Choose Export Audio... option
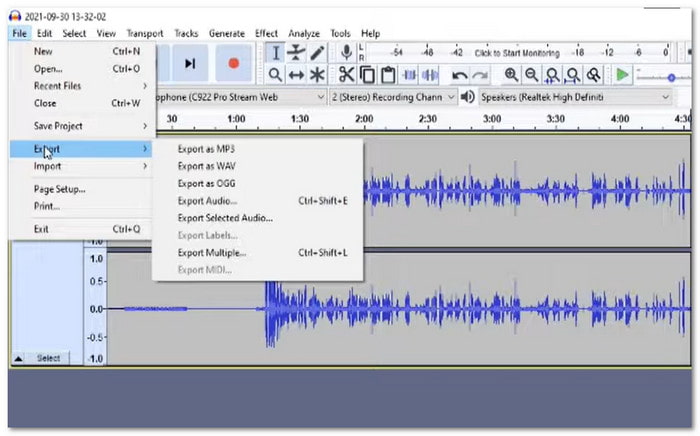700x436 pixels. pos(258,201)
